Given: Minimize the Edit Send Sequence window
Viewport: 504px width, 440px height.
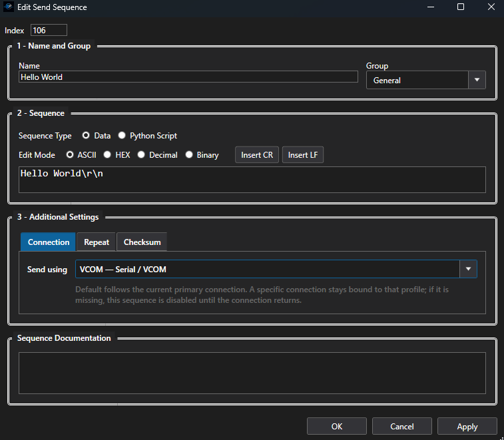Looking at the screenshot, I should (x=431, y=7).
